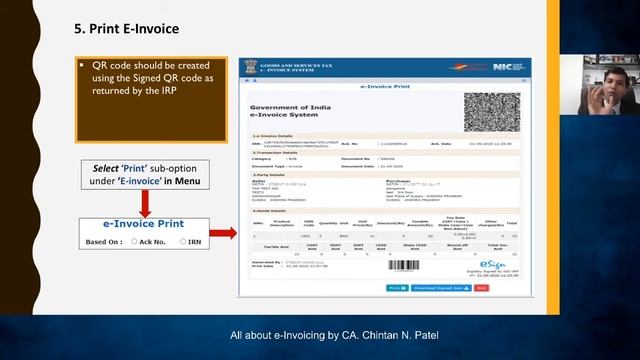Click the 'Purchaser' party details heading

398,181
